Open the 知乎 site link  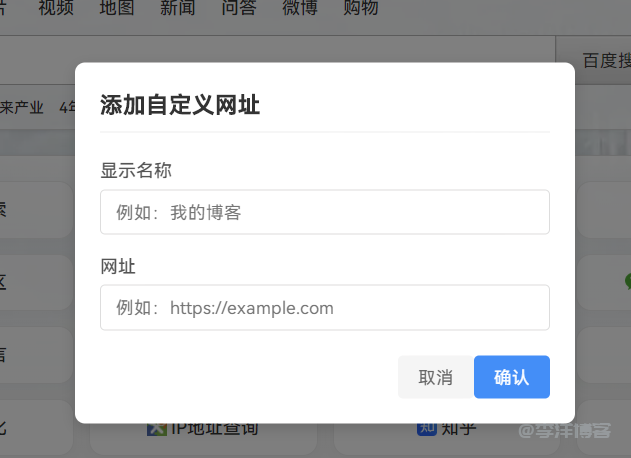(x=447, y=429)
